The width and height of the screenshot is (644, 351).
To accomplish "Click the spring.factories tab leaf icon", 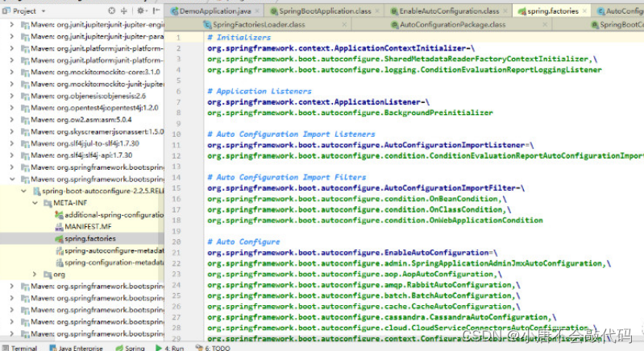I will point(522,11).
